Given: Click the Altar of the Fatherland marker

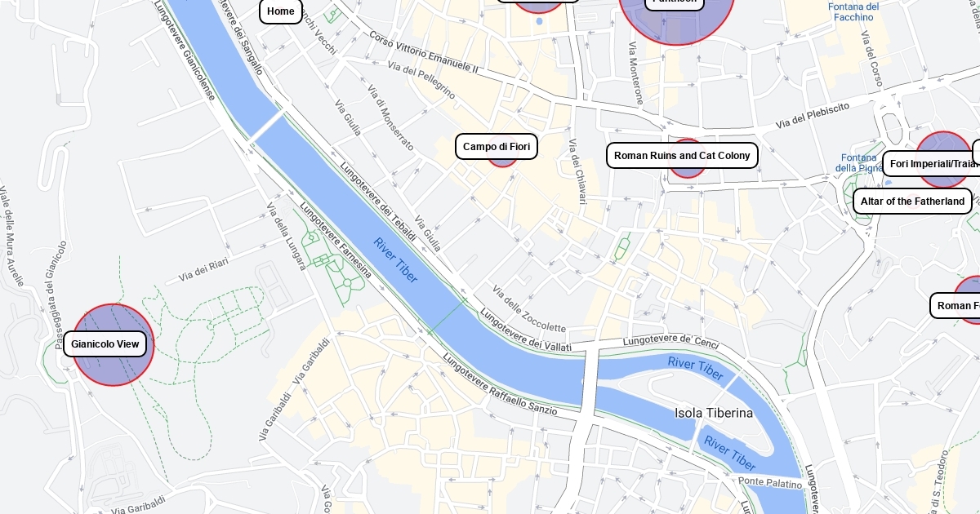Looking at the screenshot, I should click(x=912, y=202).
